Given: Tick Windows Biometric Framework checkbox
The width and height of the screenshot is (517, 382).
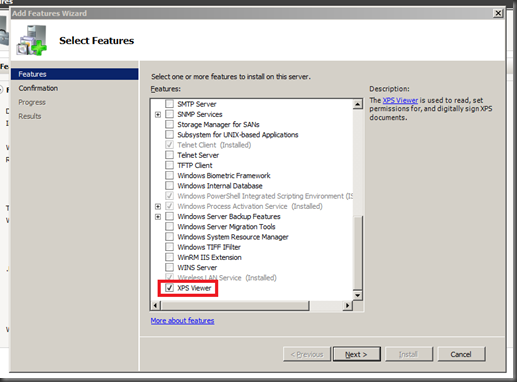Looking at the screenshot, I should [169, 175].
